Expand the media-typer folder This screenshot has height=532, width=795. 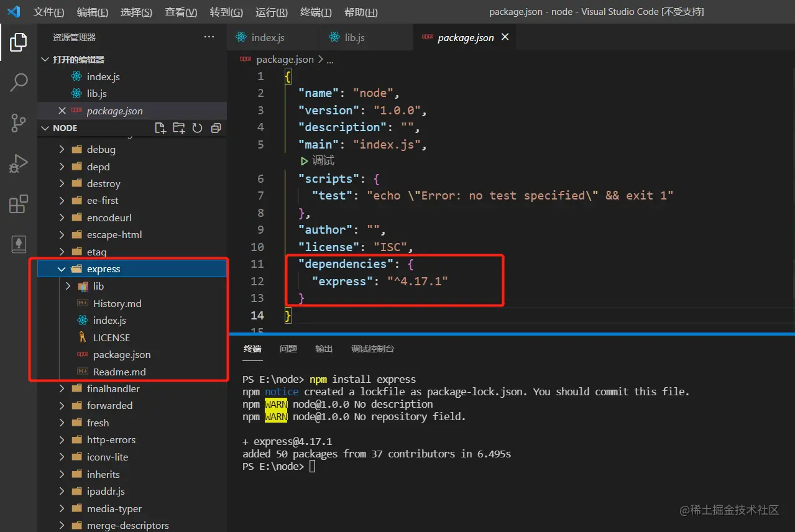point(62,508)
